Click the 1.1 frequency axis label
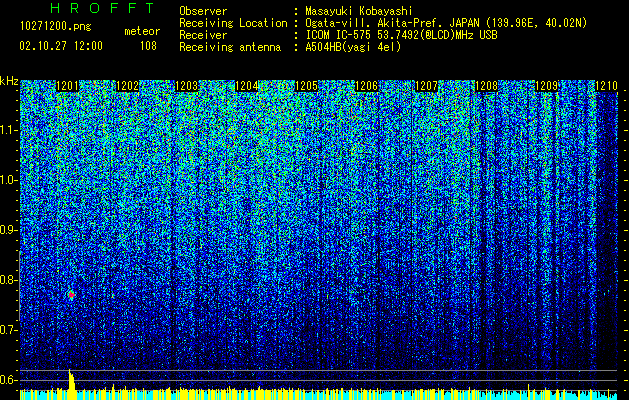The height and width of the screenshot is (400, 629). coord(9,130)
